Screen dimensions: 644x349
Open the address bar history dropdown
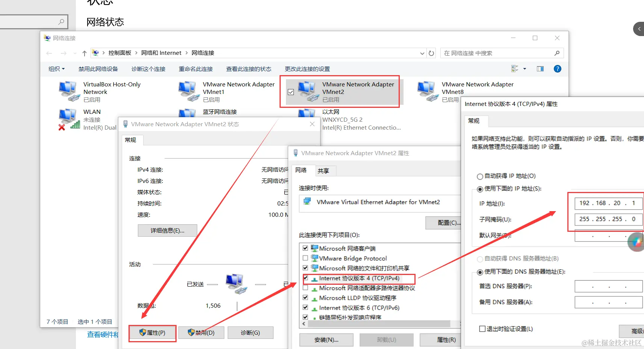click(422, 53)
